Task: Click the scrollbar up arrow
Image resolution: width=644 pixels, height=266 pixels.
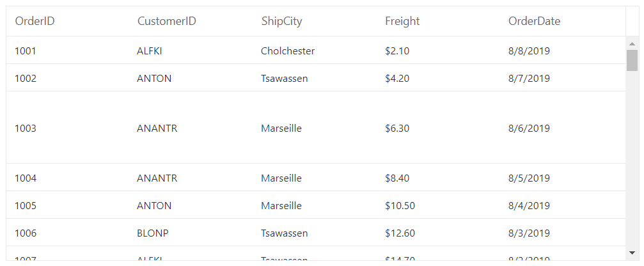Action: coord(632,43)
